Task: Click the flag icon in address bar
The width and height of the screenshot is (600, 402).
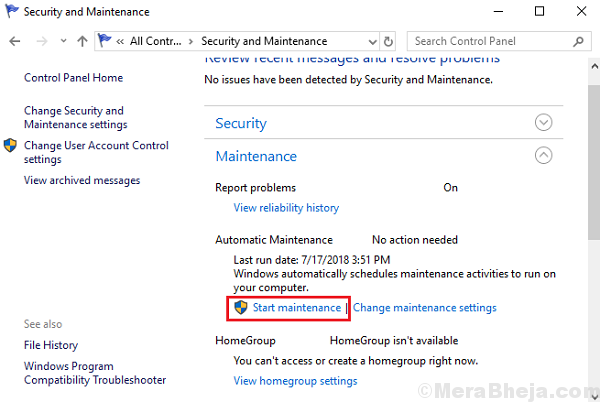Action: (104, 40)
